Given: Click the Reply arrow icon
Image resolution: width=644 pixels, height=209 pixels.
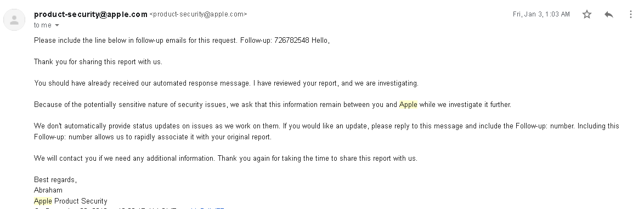Looking at the screenshot, I should click(x=609, y=14).
